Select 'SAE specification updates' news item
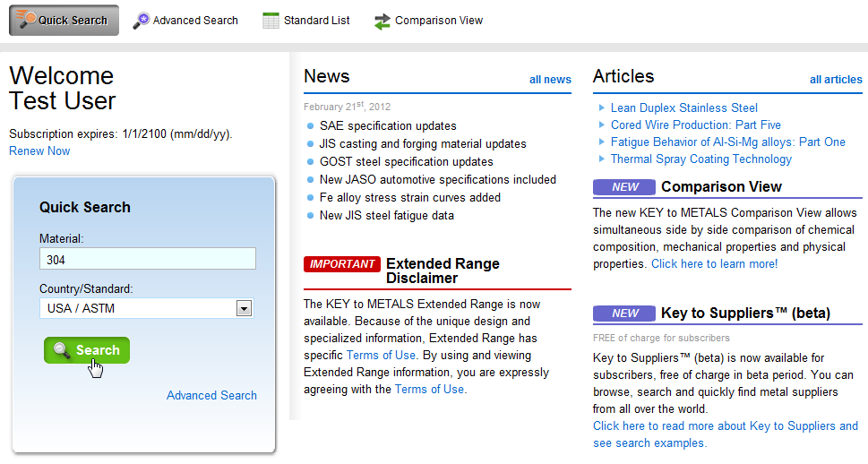 coord(388,126)
